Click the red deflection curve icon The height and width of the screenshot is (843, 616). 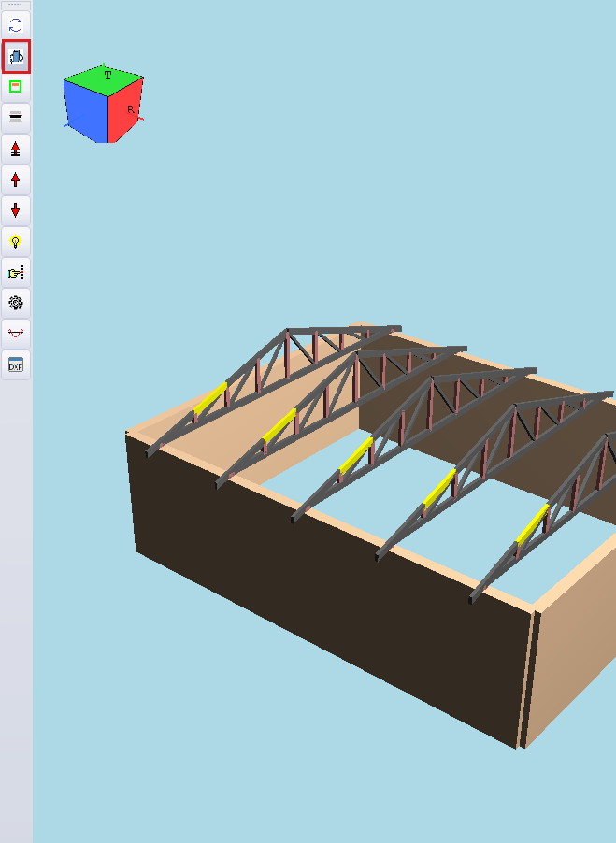16,334
